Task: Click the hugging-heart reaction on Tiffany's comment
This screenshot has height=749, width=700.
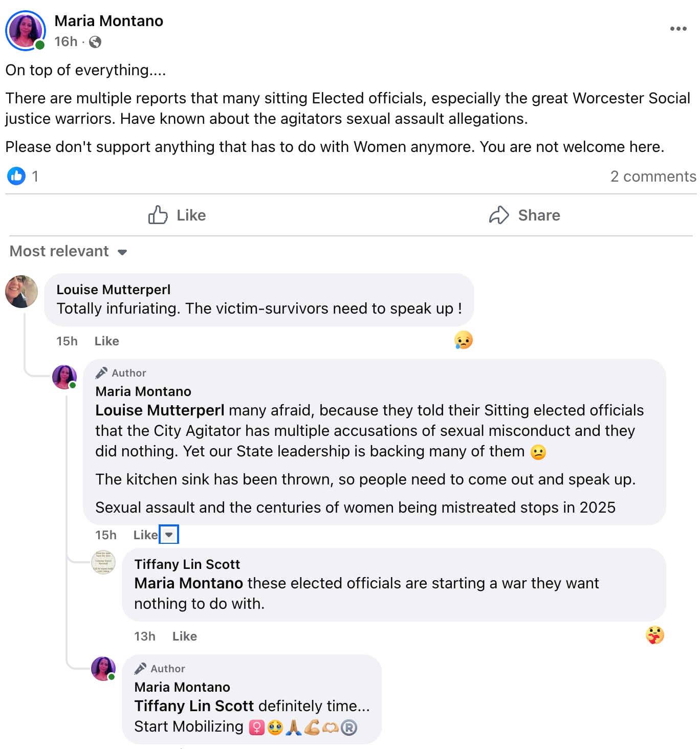Action: [654, 635]
